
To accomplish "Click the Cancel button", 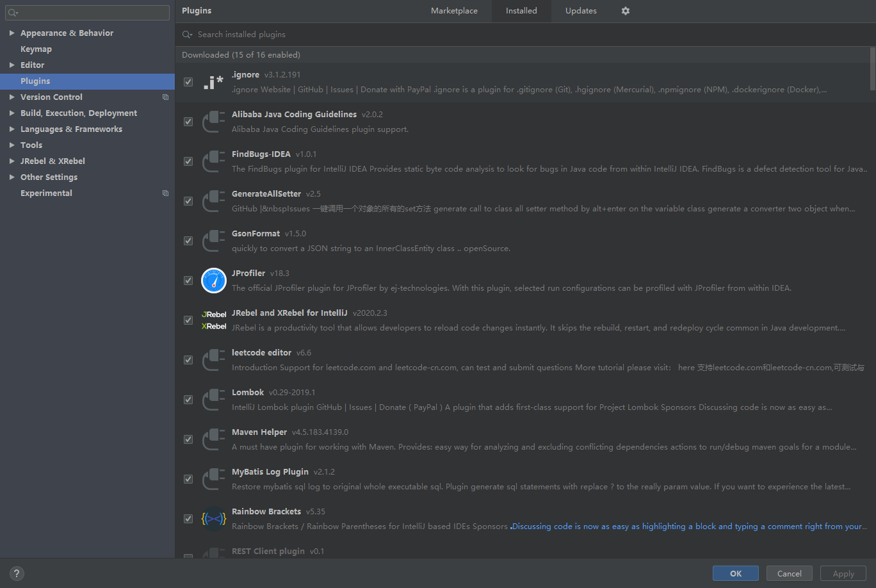I will [790, 573].
